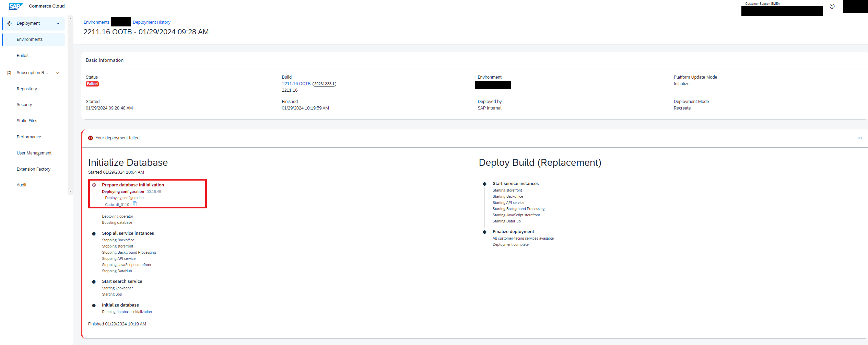The height and width of the screenshot is (345, 868).
Task: Click the Deploy Build (Replacement) heading
Action: point(540,162)
